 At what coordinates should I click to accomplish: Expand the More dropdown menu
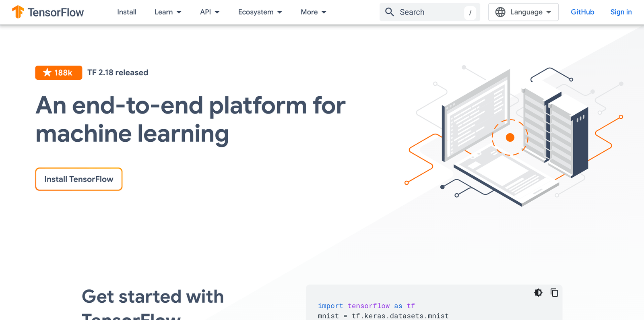(x=314, y=12)
